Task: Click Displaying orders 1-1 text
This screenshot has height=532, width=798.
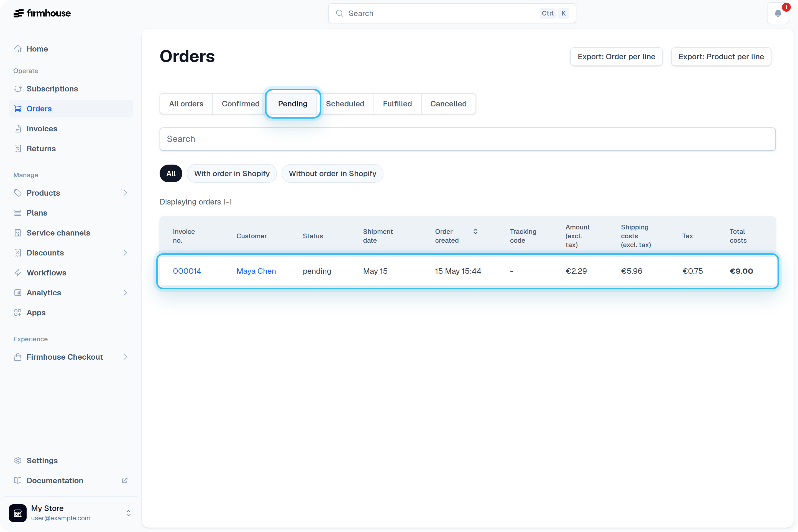Action: [x=196, y=202]
